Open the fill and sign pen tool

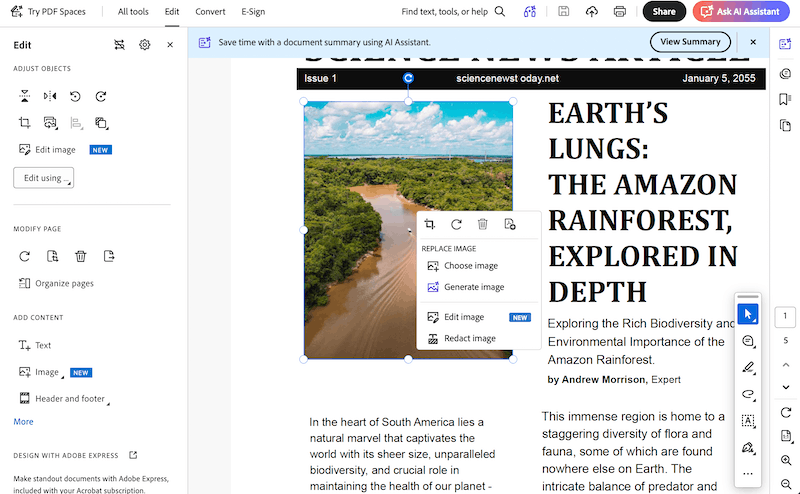[748, 448]
